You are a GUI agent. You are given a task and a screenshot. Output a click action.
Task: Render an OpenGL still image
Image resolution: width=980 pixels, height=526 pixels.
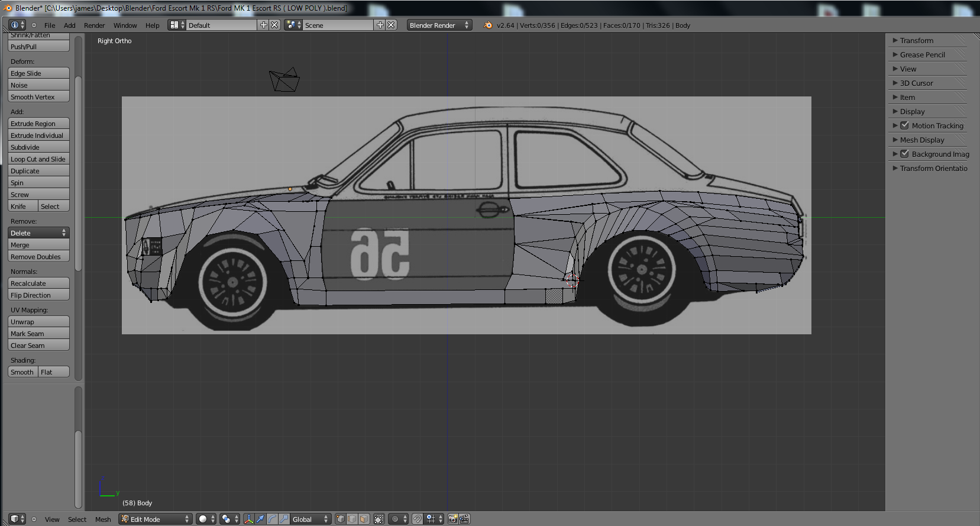coord(453,519)
